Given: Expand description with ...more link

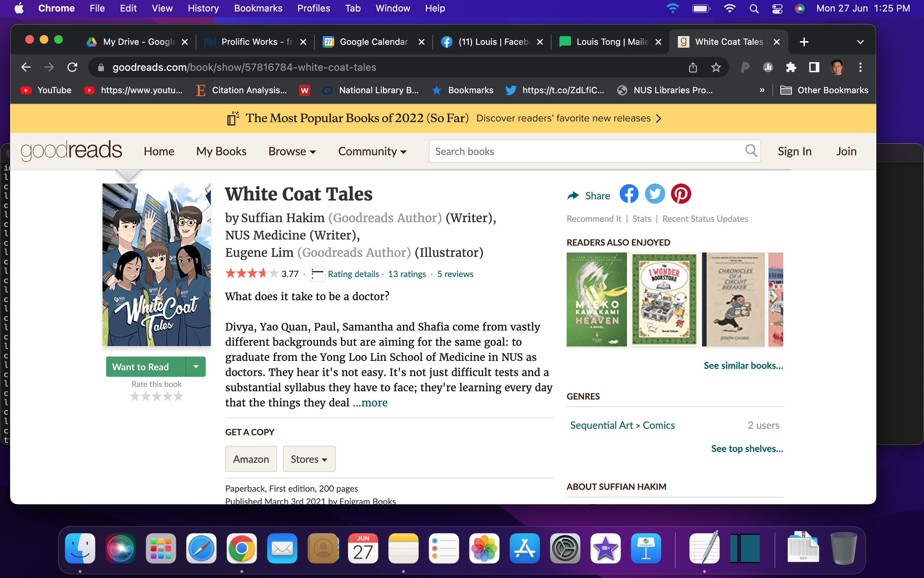Looking at the screenshot, I should tap(370, 402).
